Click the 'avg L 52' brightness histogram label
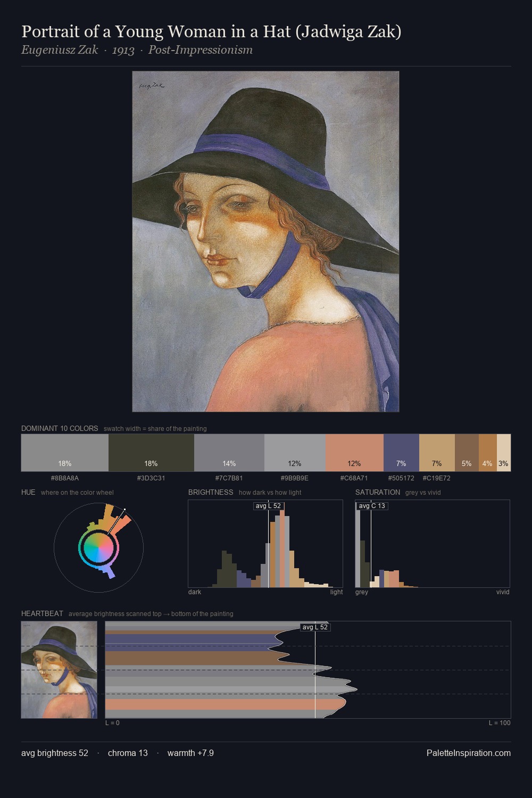The height and width of the screenshot is (798, 532). (x=268, y=506)
